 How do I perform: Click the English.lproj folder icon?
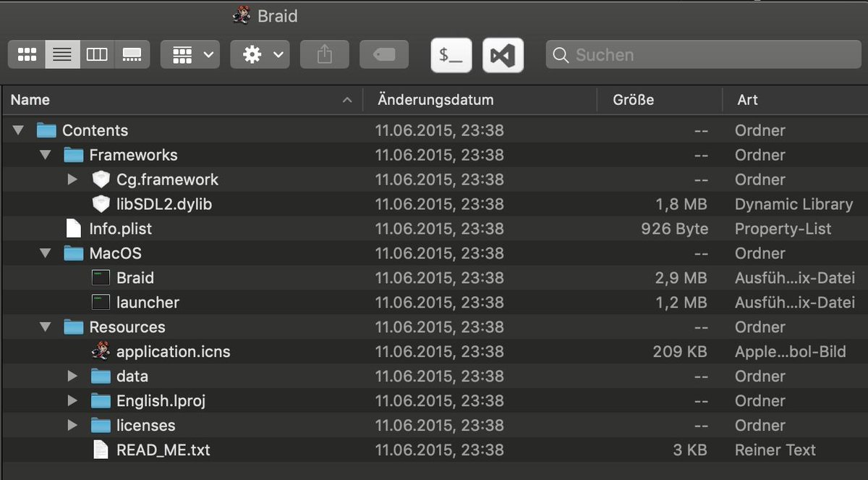(101, 401)
